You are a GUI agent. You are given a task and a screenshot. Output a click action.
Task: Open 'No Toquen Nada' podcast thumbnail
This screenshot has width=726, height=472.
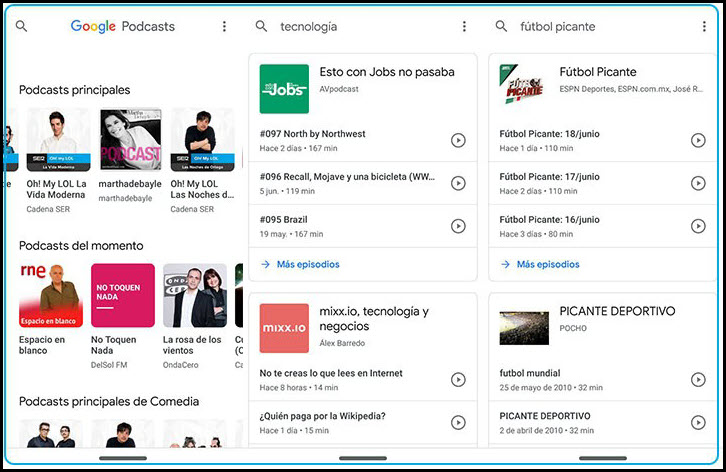click(x=122, y=296)
